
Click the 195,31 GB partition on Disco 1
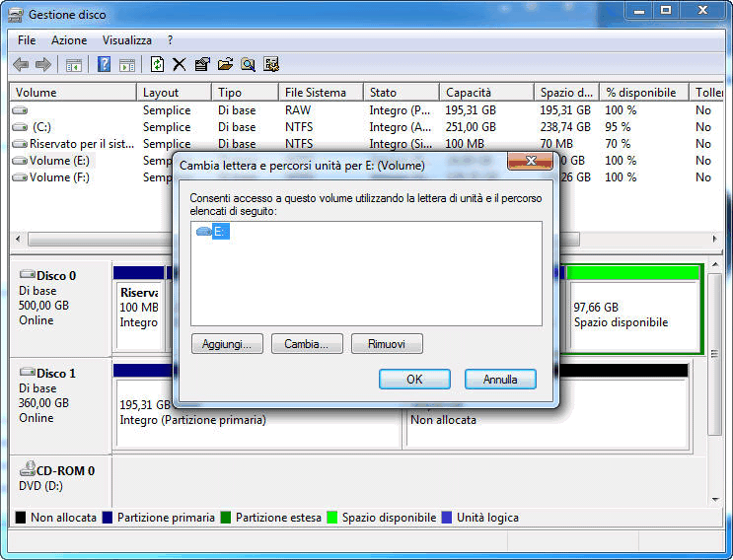point(258,413)
